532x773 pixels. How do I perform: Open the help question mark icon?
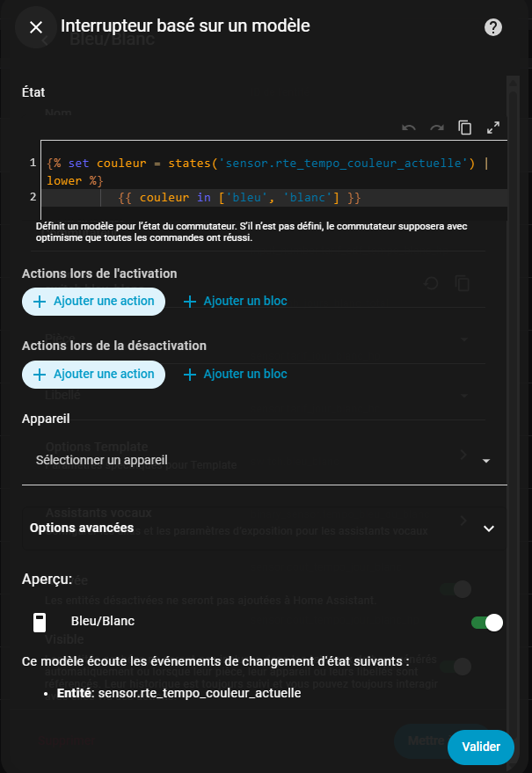click(493, 27)
